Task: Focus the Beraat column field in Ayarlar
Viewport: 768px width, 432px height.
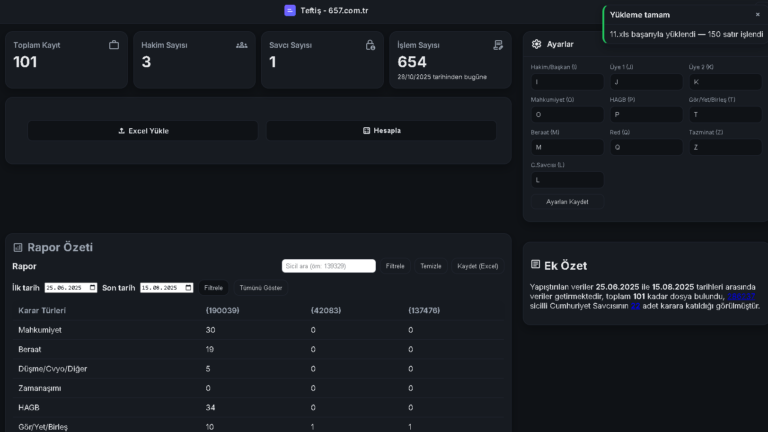Action: point(567,147)
